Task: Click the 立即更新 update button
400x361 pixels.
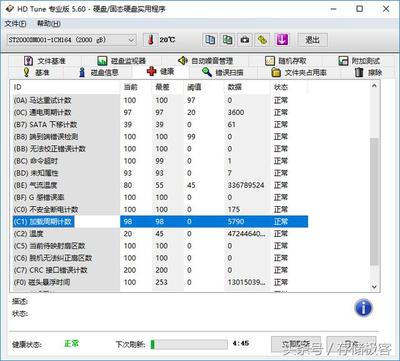Action: [x=296, y=344]
